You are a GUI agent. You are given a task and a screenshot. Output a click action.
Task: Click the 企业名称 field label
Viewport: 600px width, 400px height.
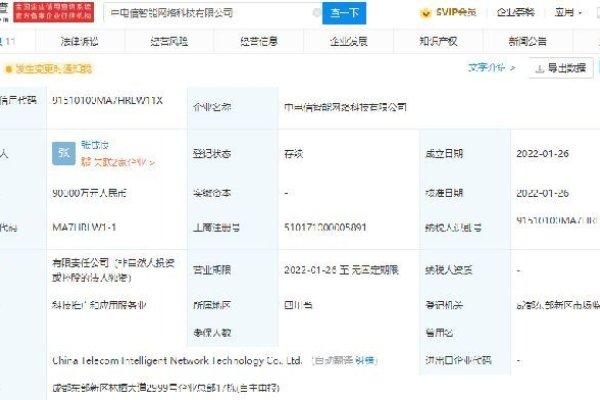click(212, 107)
